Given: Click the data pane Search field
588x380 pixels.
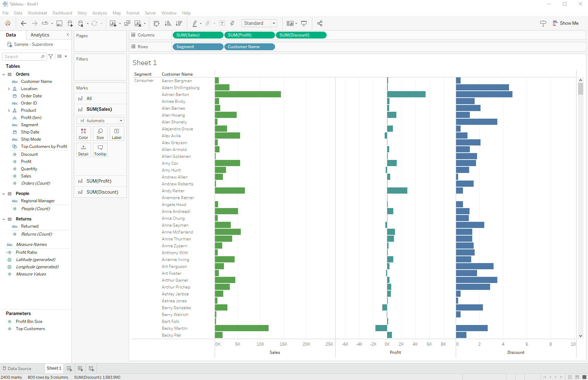Looking at the screenshot, I should click(x=22, y=57).
